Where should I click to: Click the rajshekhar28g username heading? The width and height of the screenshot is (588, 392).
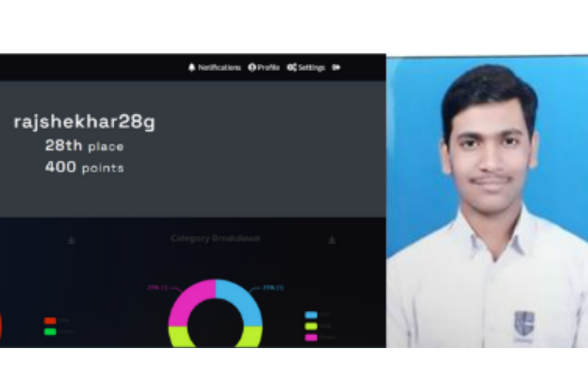(84, 122)
